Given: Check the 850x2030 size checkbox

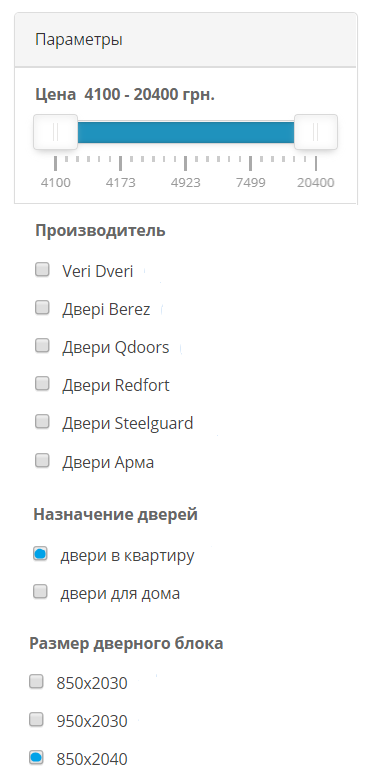Looking at the screenshot, I should coord(36,682).
